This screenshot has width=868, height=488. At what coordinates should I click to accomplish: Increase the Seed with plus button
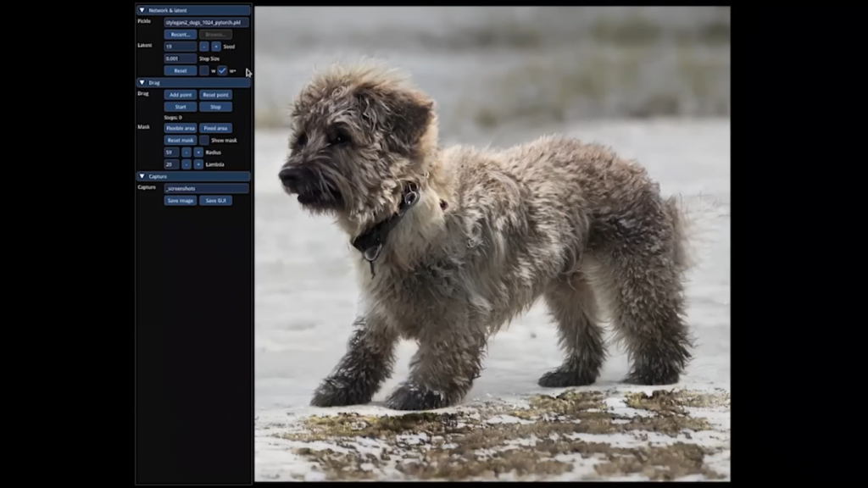(x=216, y=47)
